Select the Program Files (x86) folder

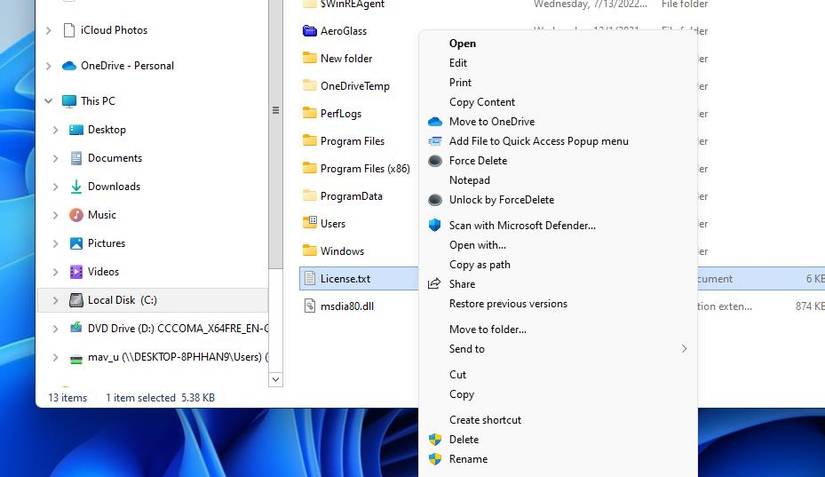(365, 168)
